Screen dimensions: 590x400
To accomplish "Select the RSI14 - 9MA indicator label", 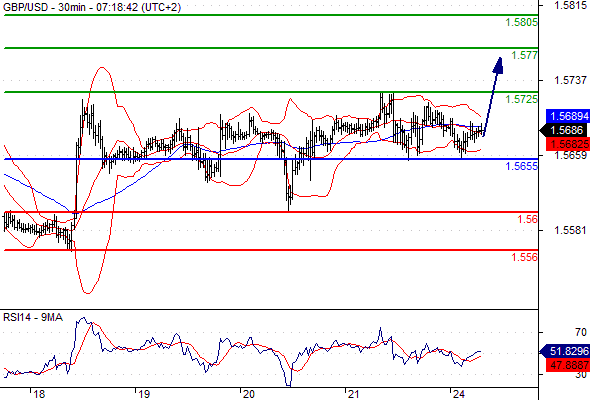I will coord(33,318).
